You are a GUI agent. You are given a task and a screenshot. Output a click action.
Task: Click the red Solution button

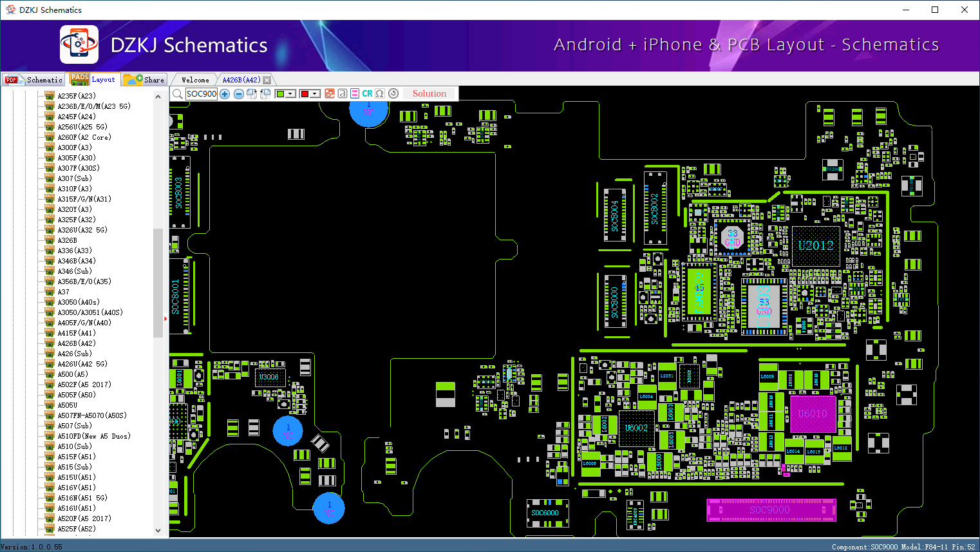pos(429,94)
